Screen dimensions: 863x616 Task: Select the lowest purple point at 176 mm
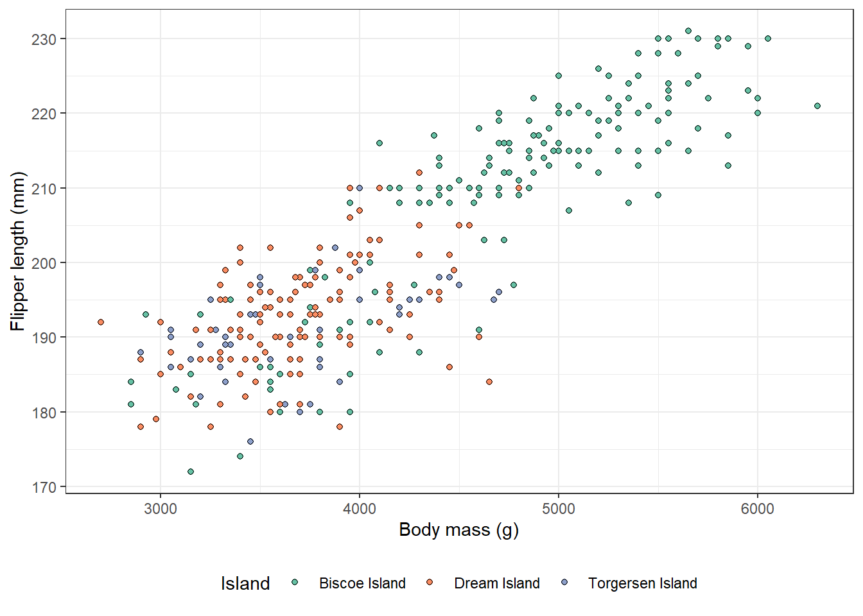[x=250, y=441]
